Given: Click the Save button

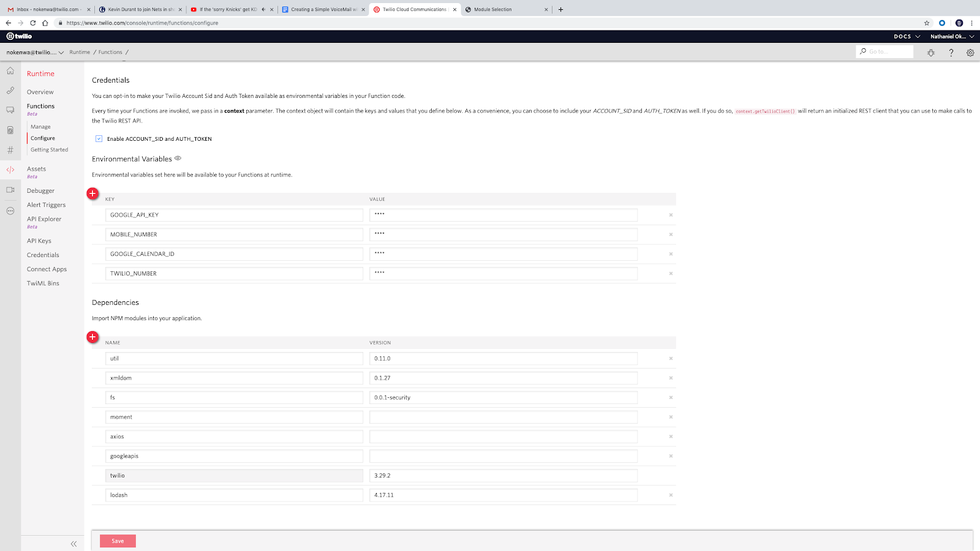Looking at the screenshot, I should (118, 541).
